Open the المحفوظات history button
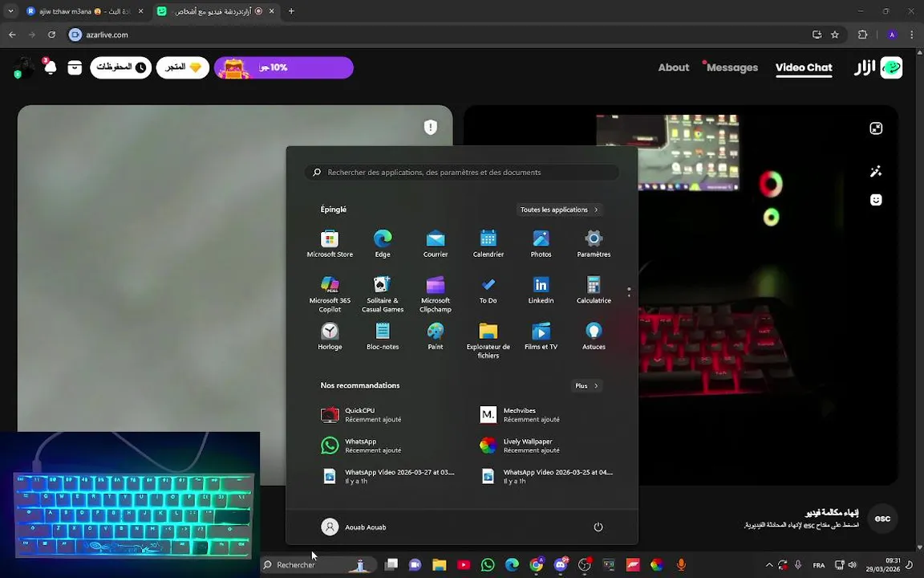The width and height of the screenshot is (924, 578). pyautogui.click(x=121, y=67)
